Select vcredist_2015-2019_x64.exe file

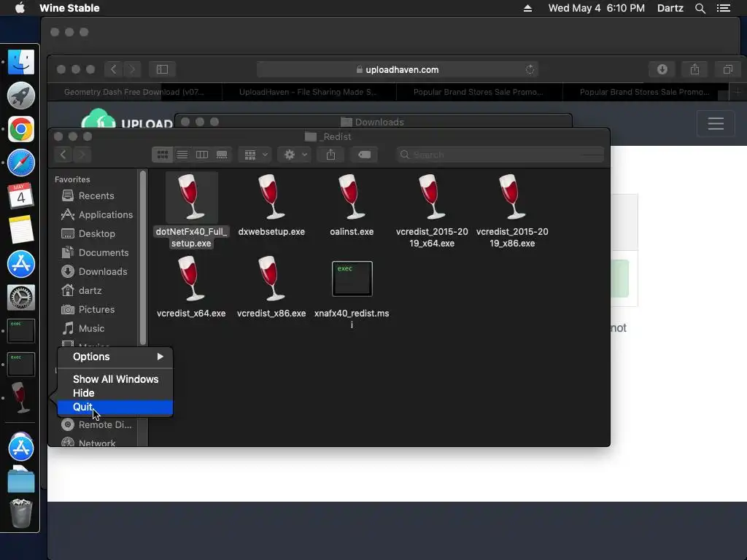432,197
